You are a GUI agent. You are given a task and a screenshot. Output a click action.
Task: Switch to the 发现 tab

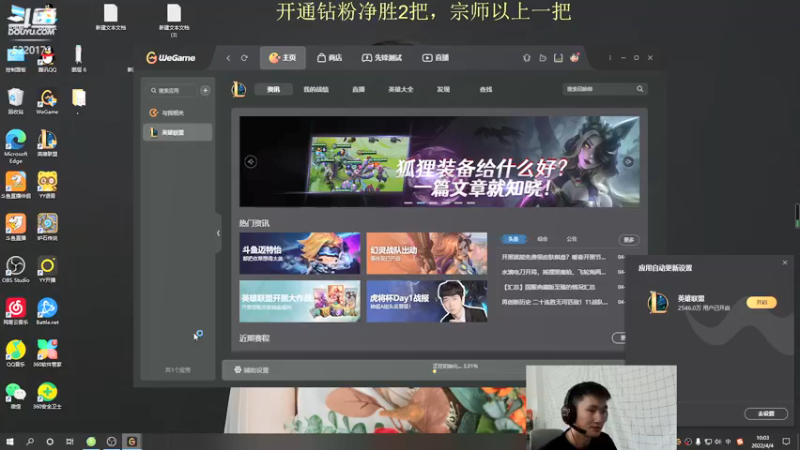[x=443, y=89]
